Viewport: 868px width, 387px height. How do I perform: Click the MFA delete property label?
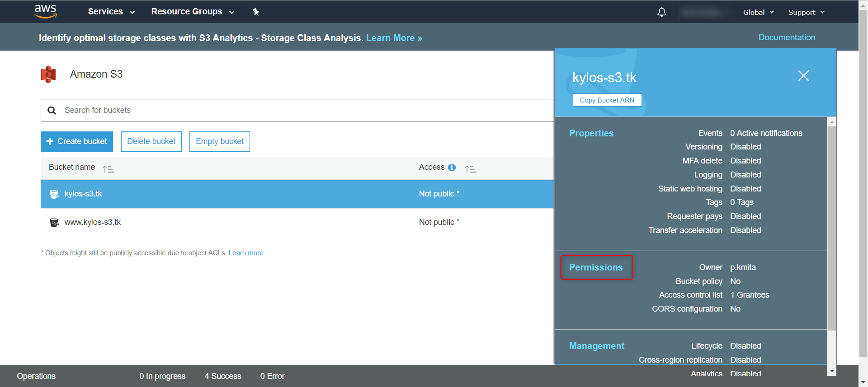point(703,161)
